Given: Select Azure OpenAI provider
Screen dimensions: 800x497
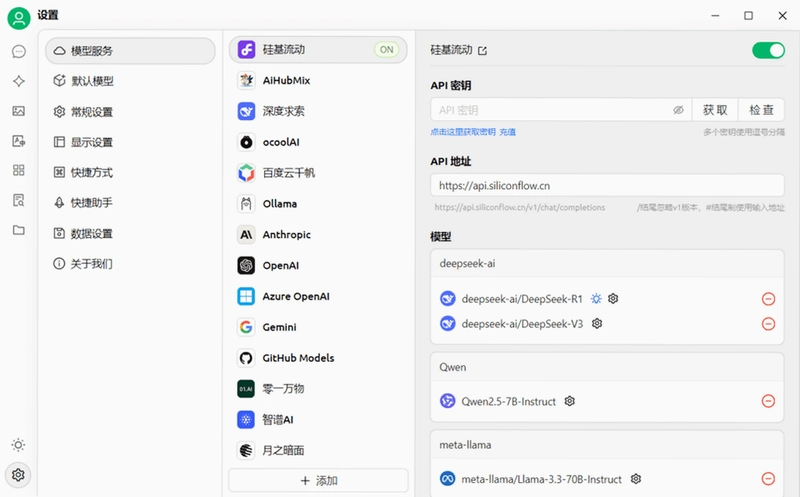Looking at the screenshot, I should [318, 296].
